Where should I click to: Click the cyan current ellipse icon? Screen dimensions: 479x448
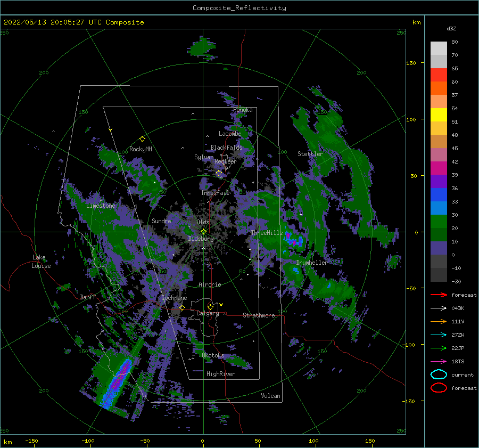coord(439,374)
